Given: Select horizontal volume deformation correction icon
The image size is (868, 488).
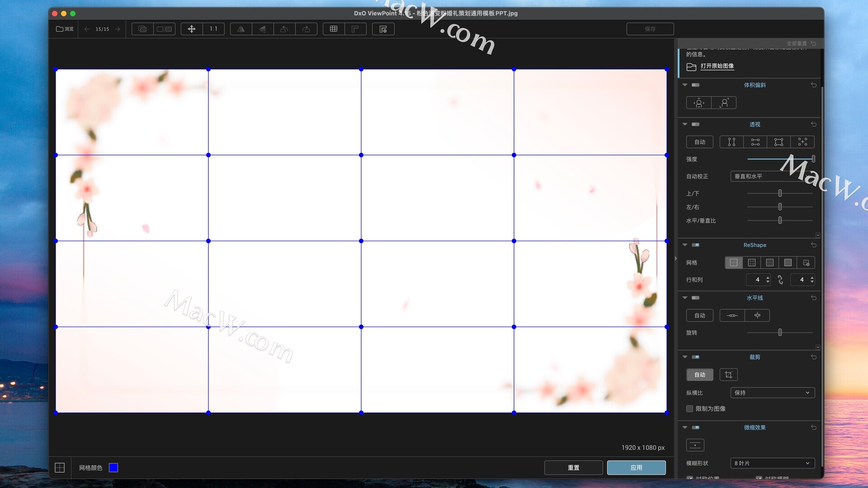Looking at the screenshot, I should [699, 103].
